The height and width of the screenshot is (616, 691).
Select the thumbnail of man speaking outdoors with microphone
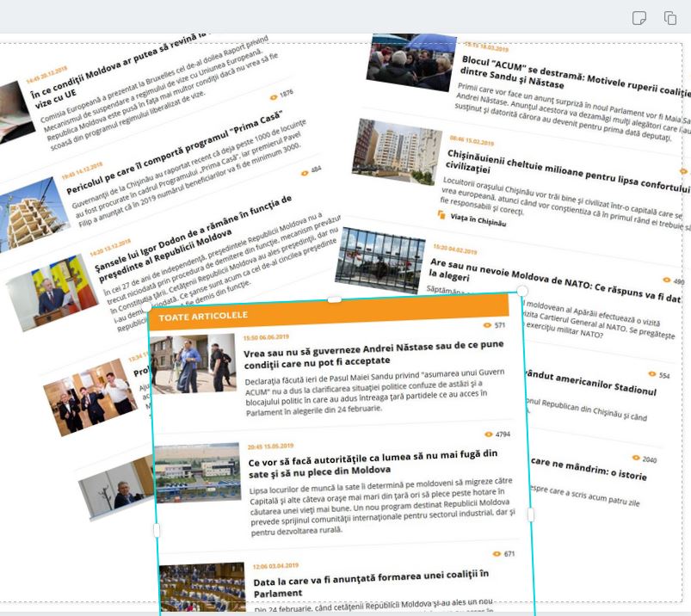[x=193, y=365]
